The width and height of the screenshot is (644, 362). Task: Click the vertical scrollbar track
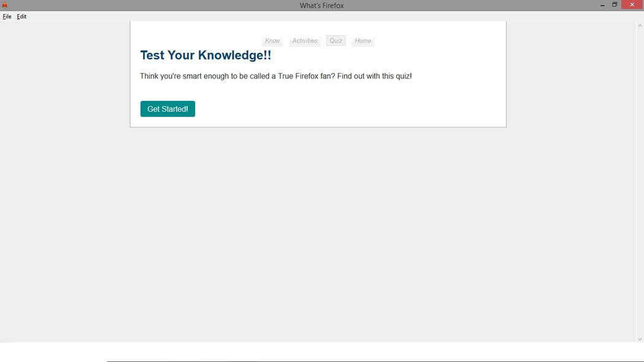[640, 184]
